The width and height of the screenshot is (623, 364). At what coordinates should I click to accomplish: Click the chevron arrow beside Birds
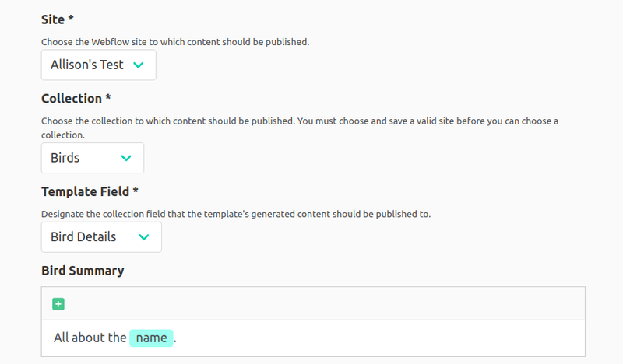pos(126,158)
